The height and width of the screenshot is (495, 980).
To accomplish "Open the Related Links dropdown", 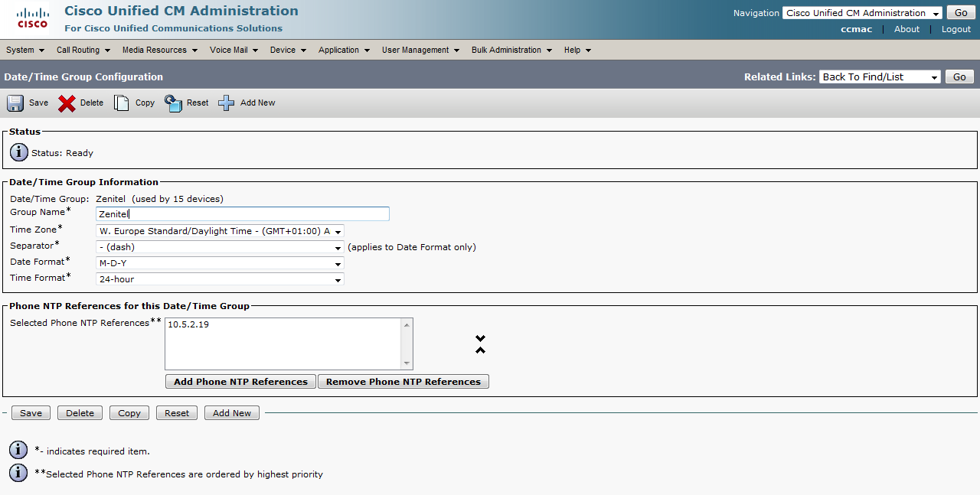I will point(880,77).
